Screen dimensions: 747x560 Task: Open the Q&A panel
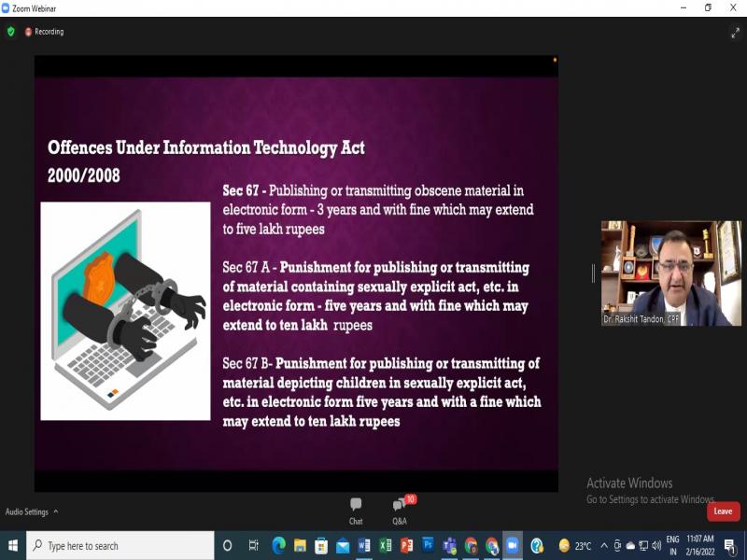400,509
